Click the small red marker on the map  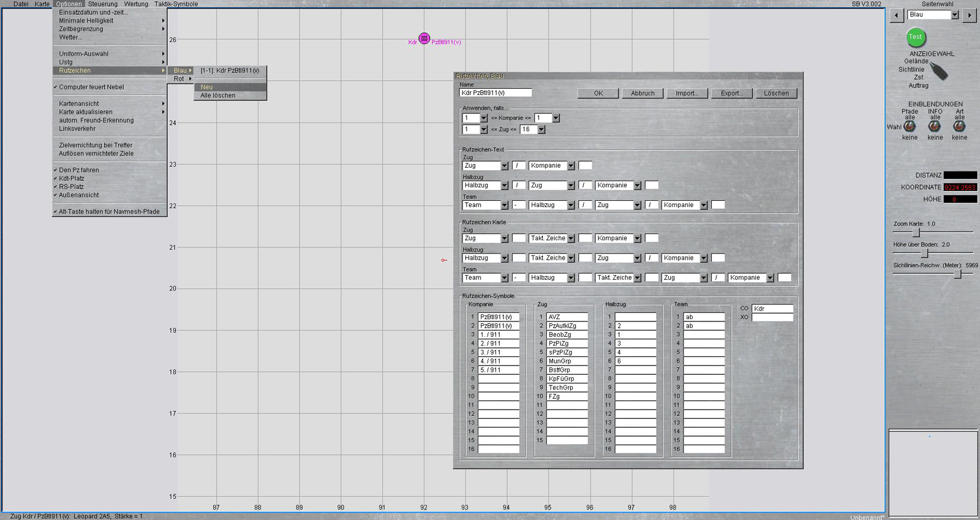tap(443, 260)
